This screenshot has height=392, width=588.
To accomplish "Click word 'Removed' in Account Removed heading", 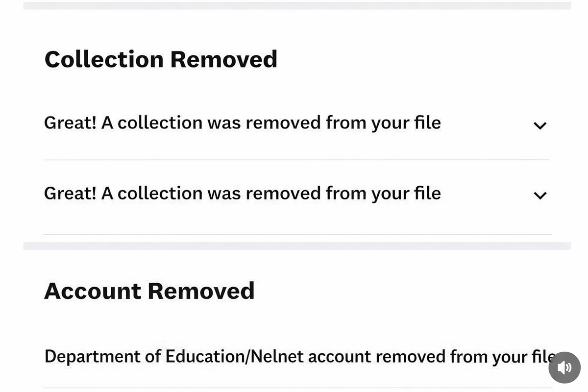I will [x=201, y=291].
